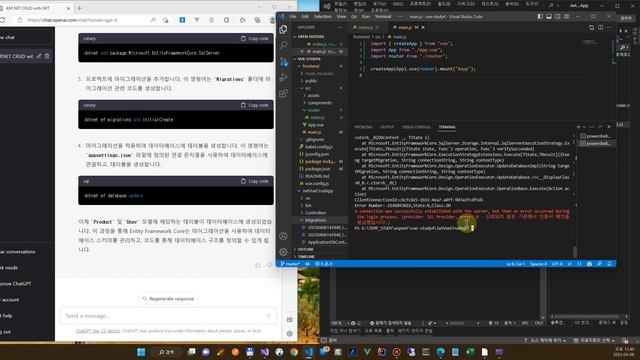Open the Windows Start menu
The image size is (640, 360).
click(x=141, y=352)
